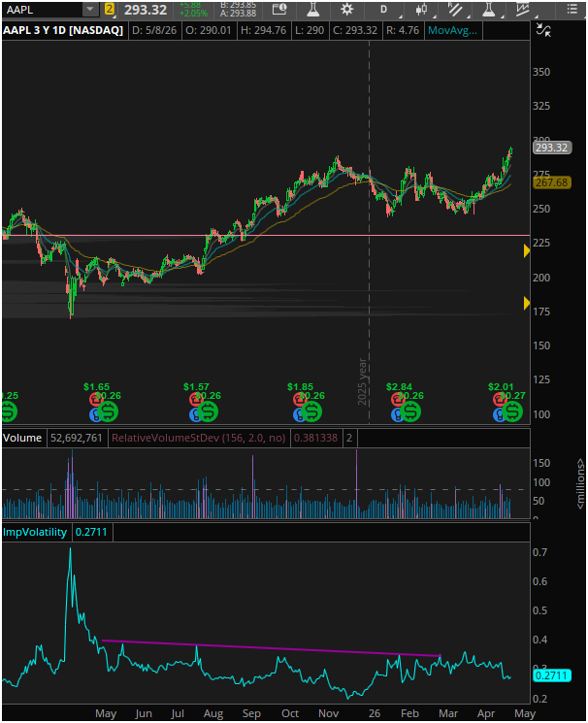Open the news and calendar events icon

point(279,10)
